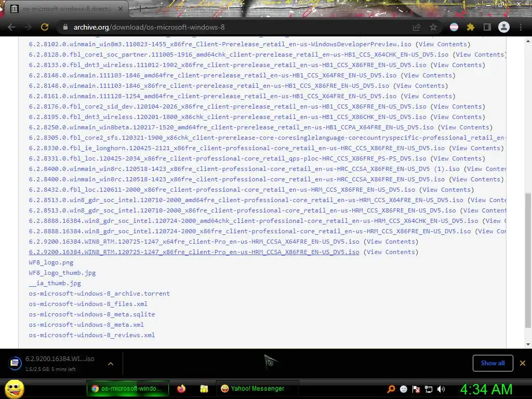Open WF8_logo_thumb.jpg file link

pyautogui.click(x=62, y=273)
